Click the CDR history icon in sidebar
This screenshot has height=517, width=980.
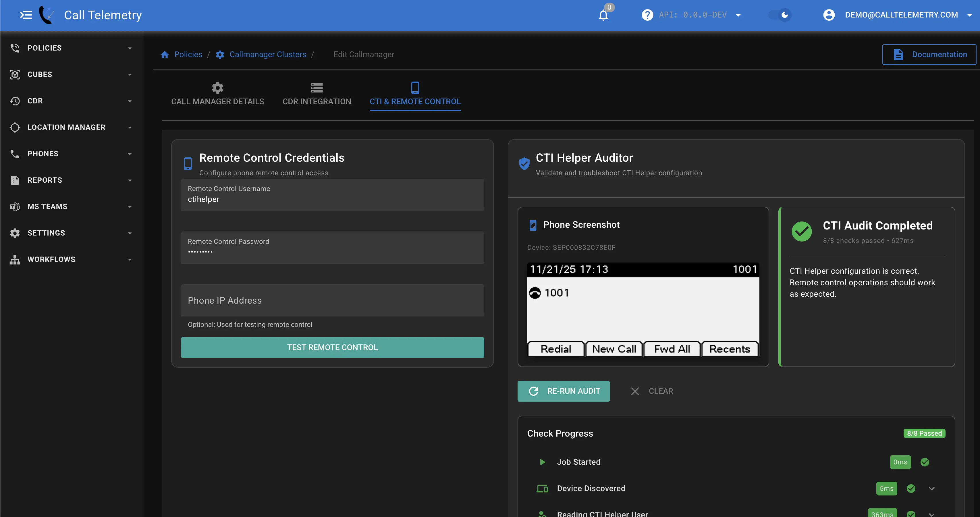tap(15, 101)
